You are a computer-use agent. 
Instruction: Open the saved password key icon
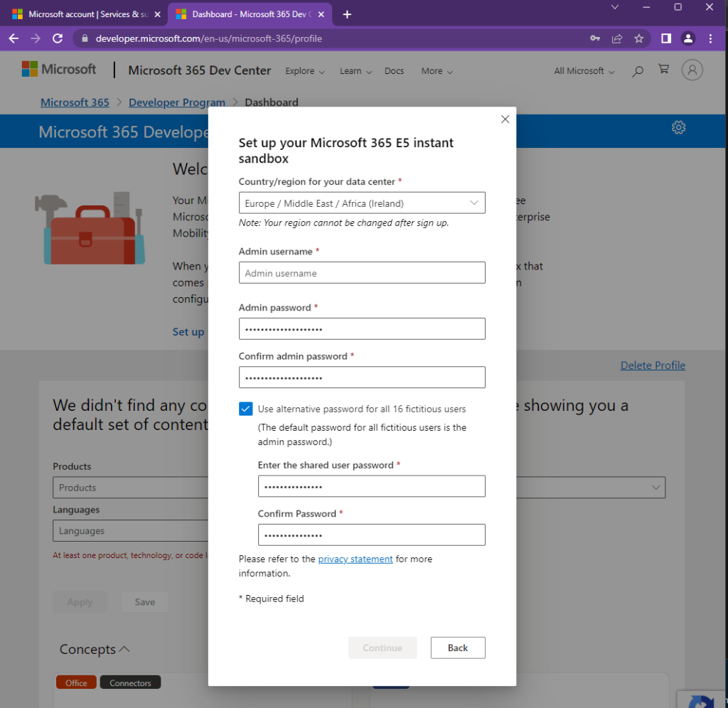pyautogui.click(x=595, y=38)
